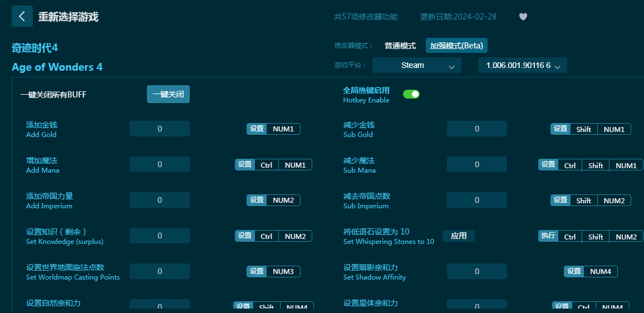
Task: Click 设置 button for Add Mana hotkey
Action: [245, 165]
